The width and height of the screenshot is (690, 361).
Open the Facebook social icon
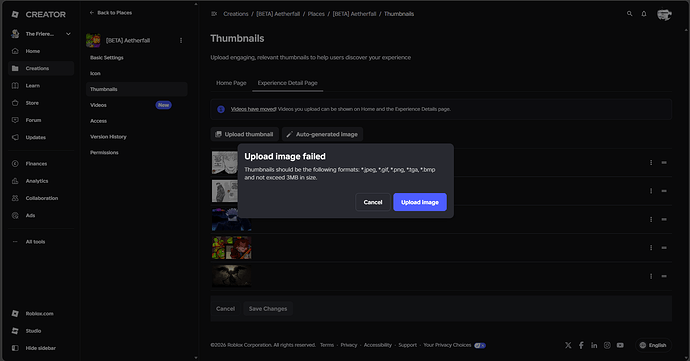click(581, 345)
